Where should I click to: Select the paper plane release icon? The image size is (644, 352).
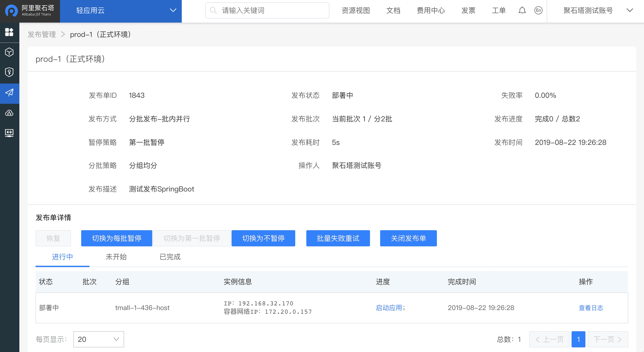point(9,93)
